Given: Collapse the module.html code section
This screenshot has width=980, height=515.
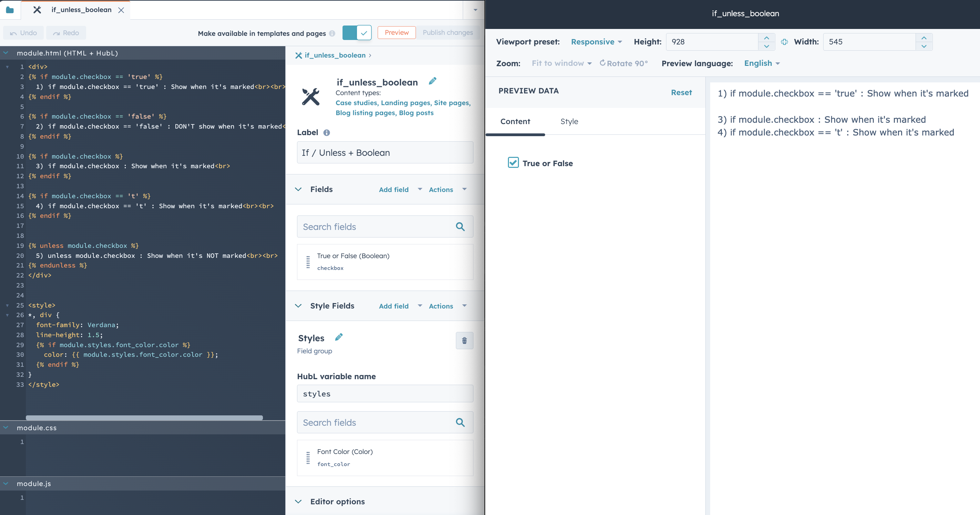Looking at the screenshot, I should tap(6, 53).
